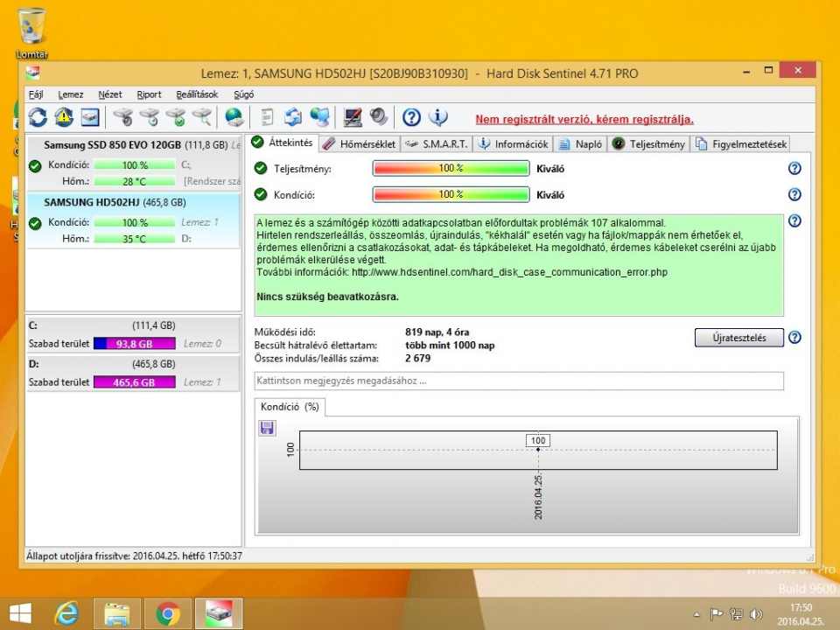Switch to the Hőmérséklet tab
840x630 pixels.
click(360, 144)
